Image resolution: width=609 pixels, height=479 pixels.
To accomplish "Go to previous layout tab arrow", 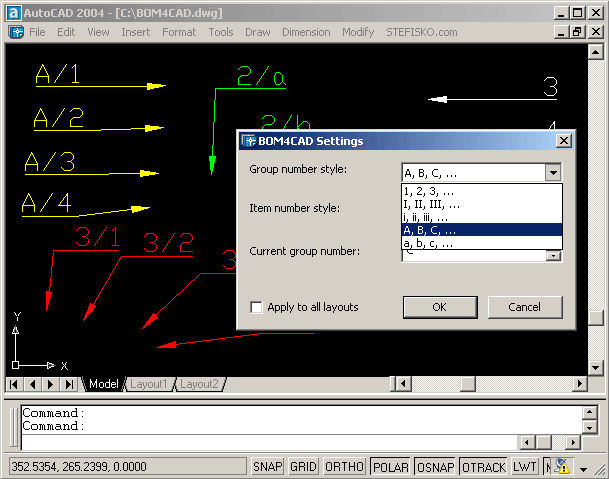I will click(33, 384).
